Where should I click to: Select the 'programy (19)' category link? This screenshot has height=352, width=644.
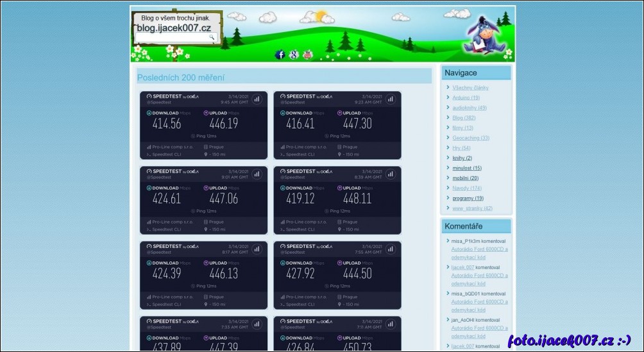[468, 198]
